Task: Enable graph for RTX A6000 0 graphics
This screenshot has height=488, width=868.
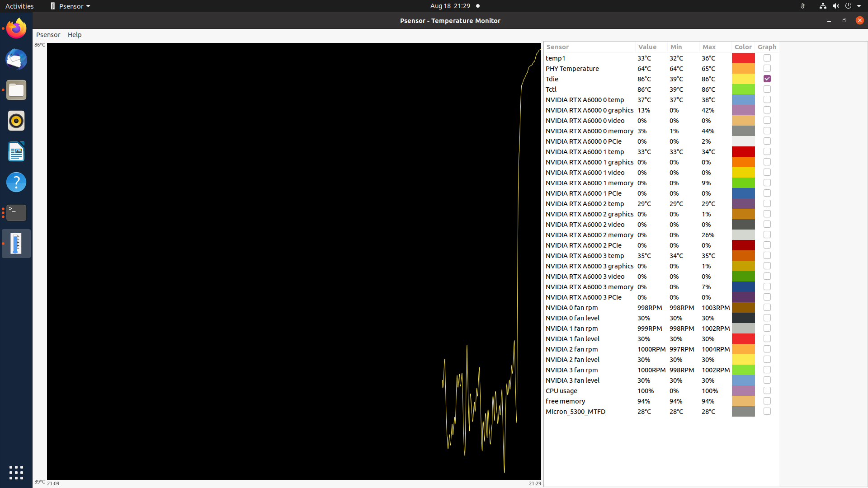Action: (767, 110)
